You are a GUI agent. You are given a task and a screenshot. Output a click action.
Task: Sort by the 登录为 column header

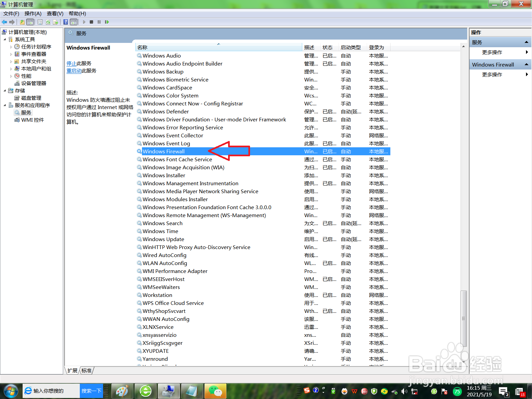coord(378,47)
